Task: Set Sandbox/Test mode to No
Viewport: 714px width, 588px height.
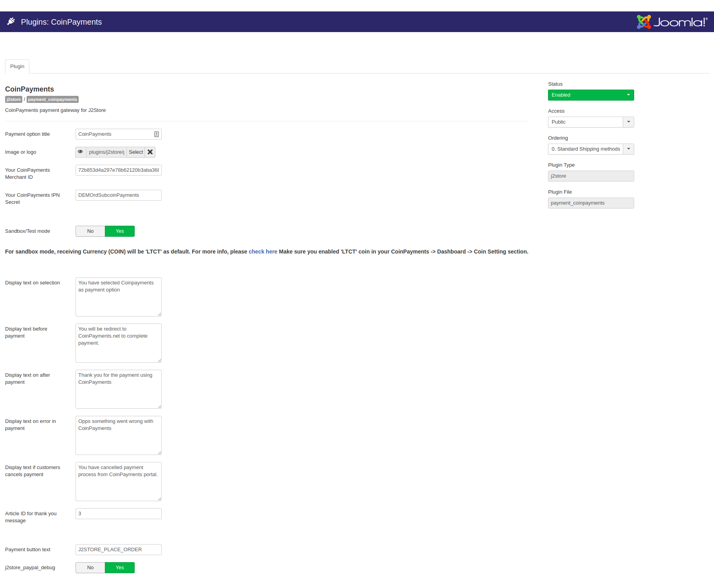Action: click(x=90, y=231)
